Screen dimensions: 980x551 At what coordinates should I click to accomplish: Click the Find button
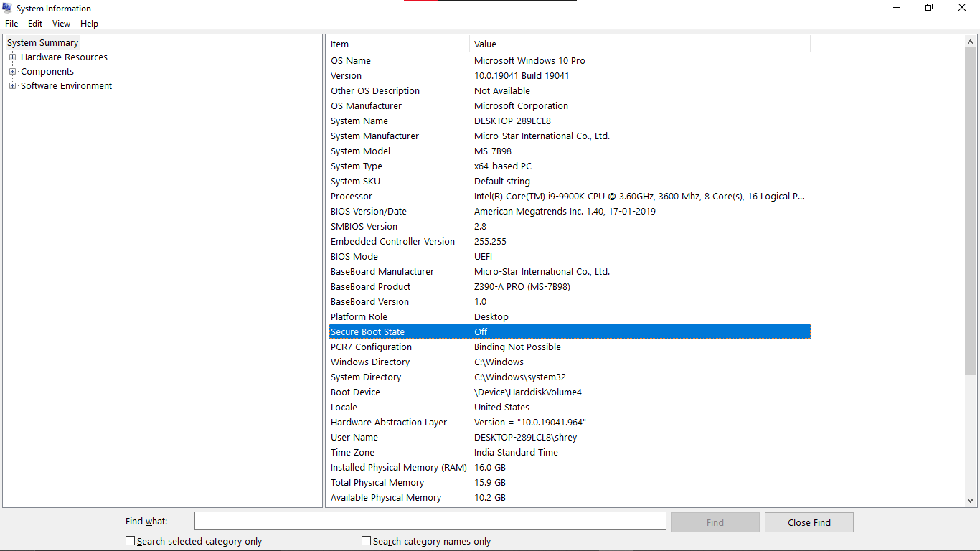click(x=715, y=522)
